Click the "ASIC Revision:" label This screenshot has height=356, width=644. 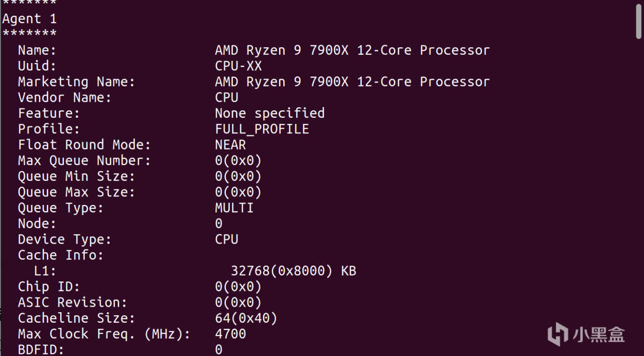click(72, 302)
